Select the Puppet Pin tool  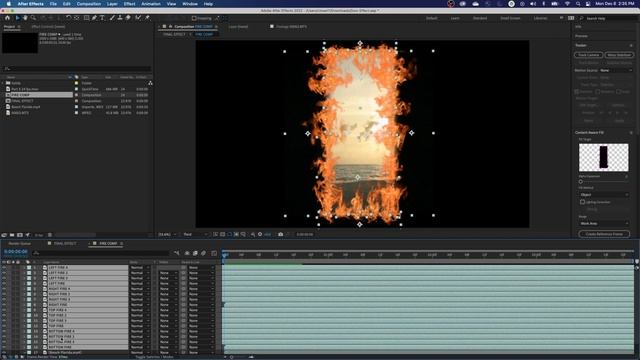pos(147,18)
